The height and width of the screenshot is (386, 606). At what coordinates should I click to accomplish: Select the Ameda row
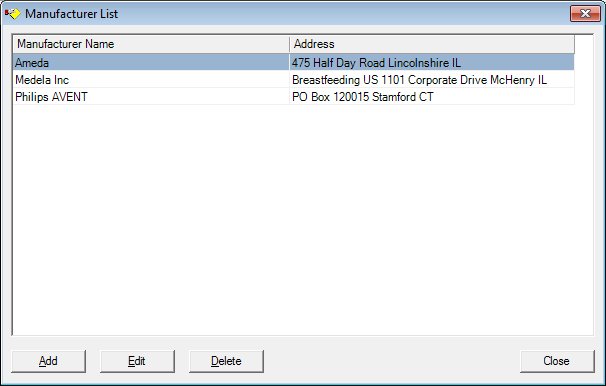pyautogui.click(x=294, y=62)
